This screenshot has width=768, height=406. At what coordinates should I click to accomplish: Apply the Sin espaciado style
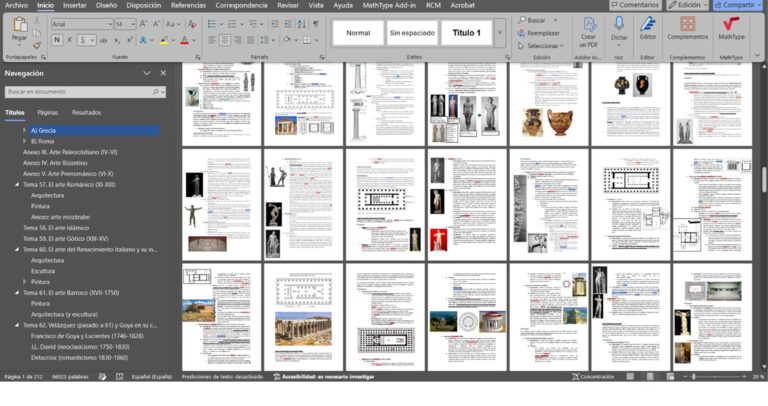tap(412, 33)
